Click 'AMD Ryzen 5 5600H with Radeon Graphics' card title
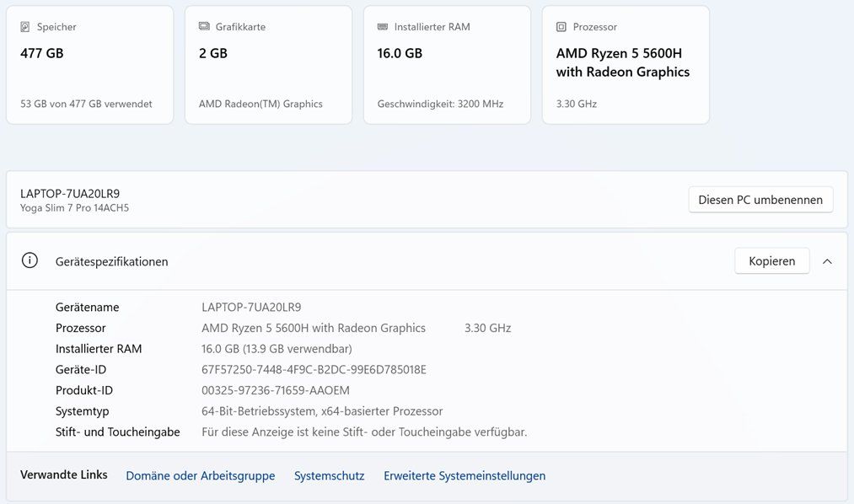The image size is (854, 504). (x=622, y=62)
